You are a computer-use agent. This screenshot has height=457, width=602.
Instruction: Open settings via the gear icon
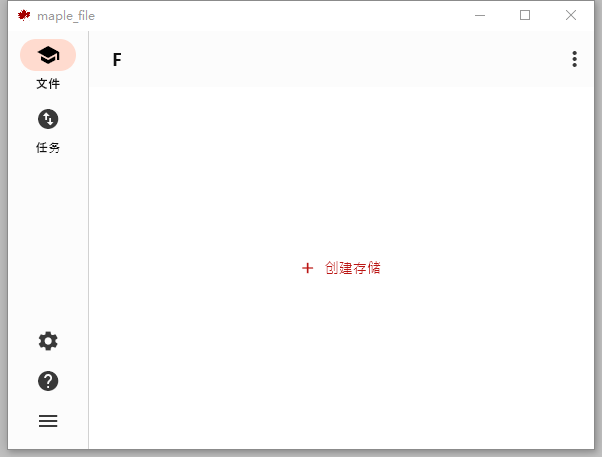point(48,341)
